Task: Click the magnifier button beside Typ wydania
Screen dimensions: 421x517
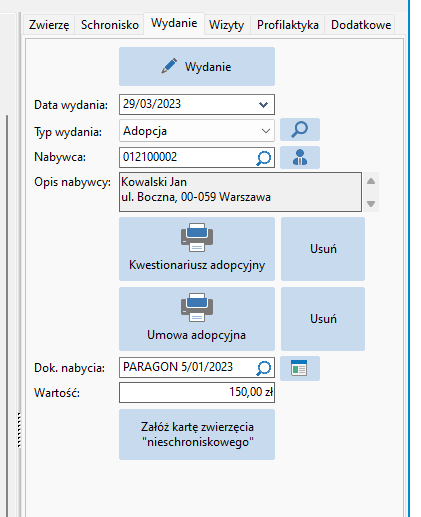Action: point(300,129)
